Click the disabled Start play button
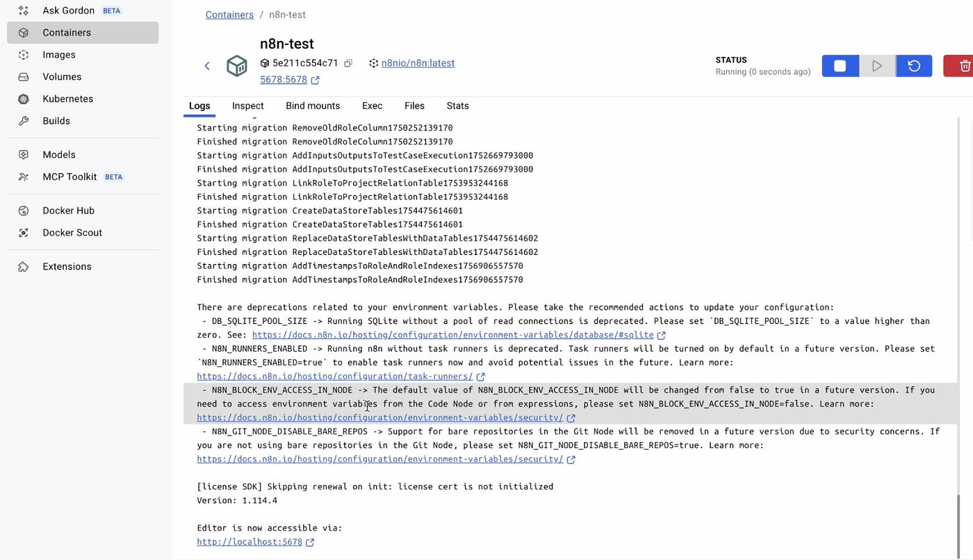The width and height of the screenshot is (973, 560). (x=877, y=66)
